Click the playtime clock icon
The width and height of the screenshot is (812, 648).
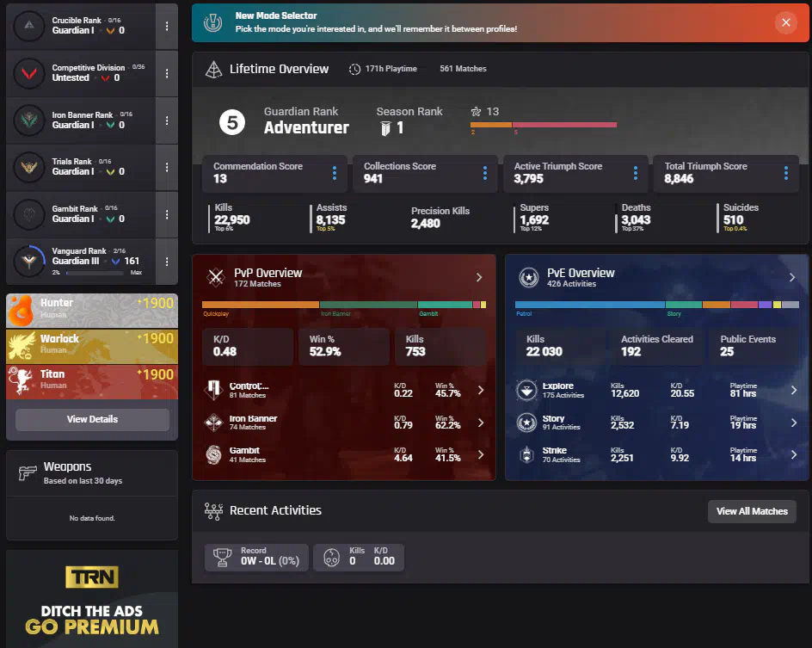coord(354,69)
